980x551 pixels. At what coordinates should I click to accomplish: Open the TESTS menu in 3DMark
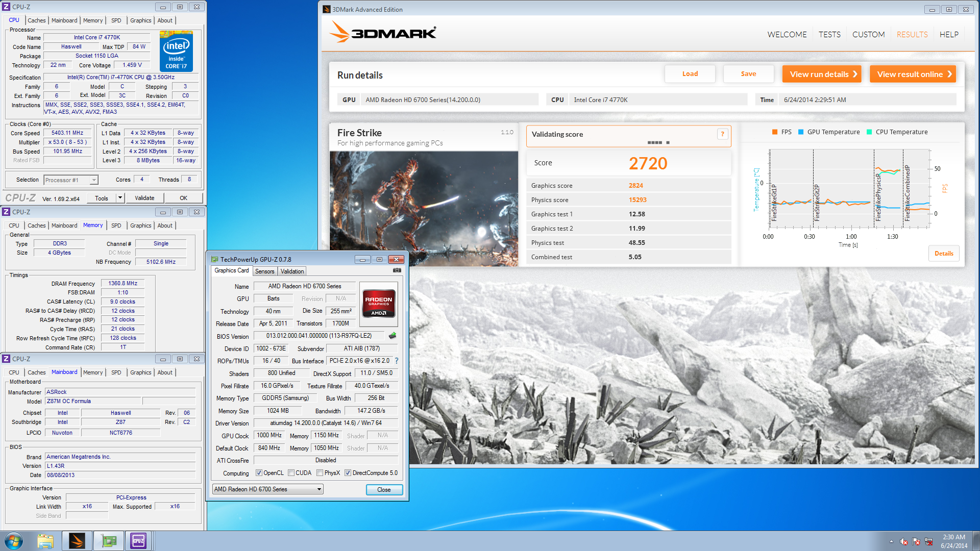click(x=829, y=35)
